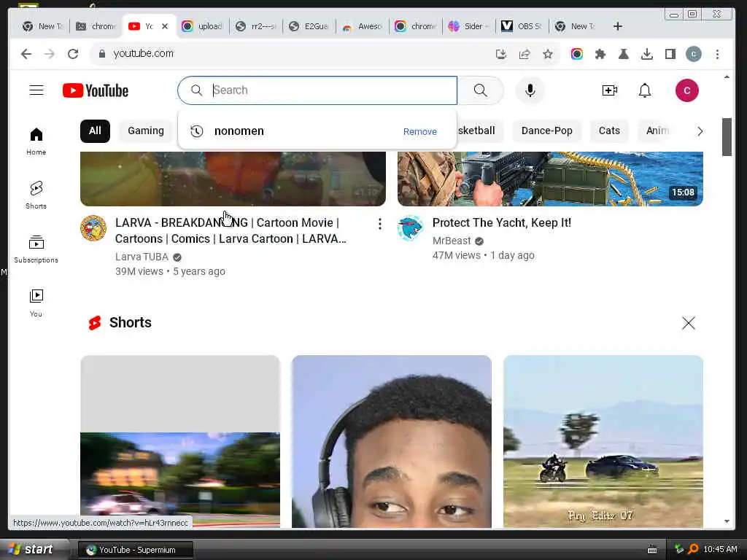Viewport: 747px width, 560px height.
Task: Open the LARVA Breakdancing video title
Action: point(231,230)
